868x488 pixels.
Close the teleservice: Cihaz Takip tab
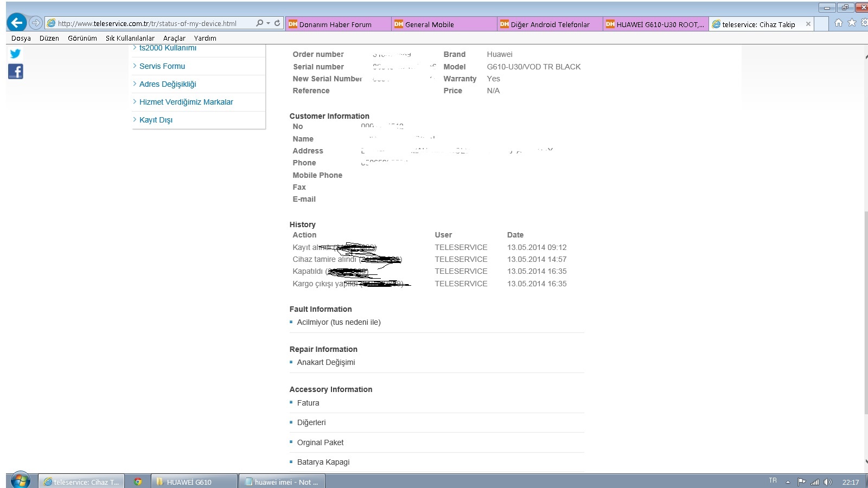[x=808, y=24]
